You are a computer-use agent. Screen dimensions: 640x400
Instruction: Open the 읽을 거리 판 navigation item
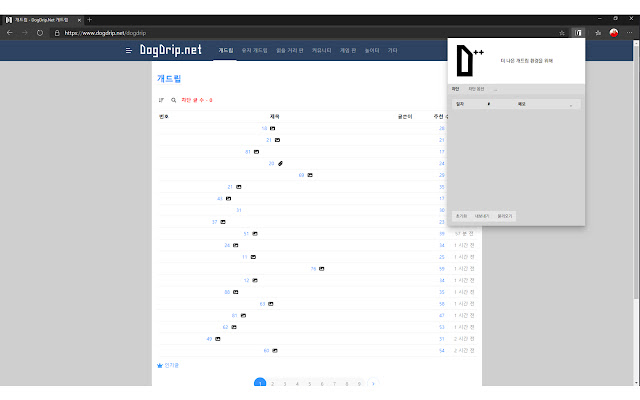pyautogui.click(x=290, y=50)
